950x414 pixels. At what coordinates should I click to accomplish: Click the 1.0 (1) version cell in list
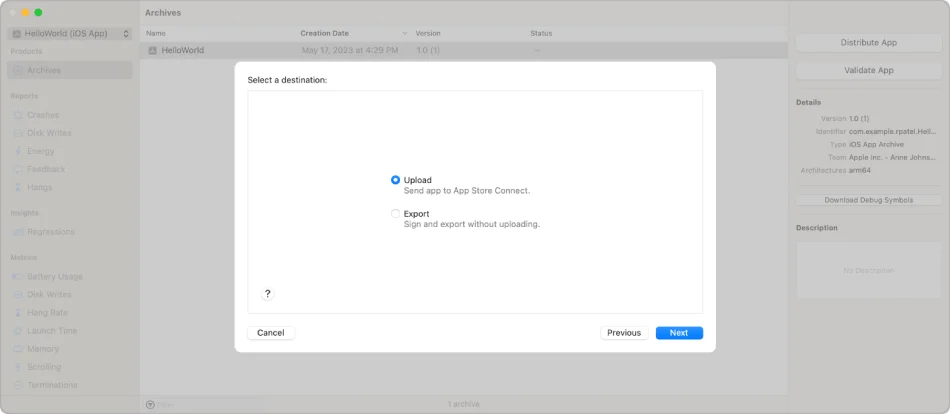tap(428, 51)
